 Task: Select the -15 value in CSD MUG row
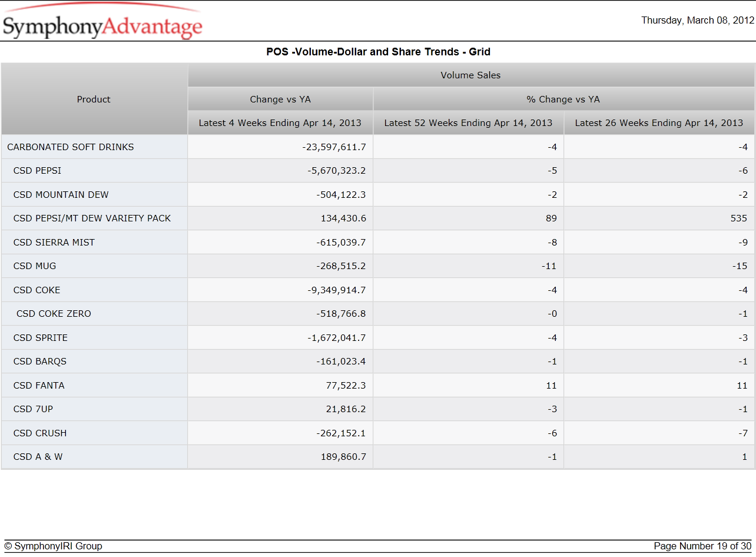point(740,266)
